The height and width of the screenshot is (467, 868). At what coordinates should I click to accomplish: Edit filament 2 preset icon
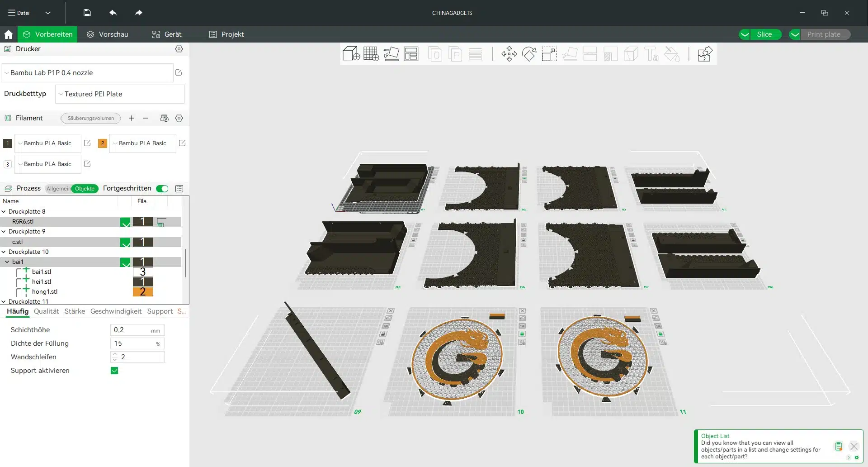(x=182, y=143)
